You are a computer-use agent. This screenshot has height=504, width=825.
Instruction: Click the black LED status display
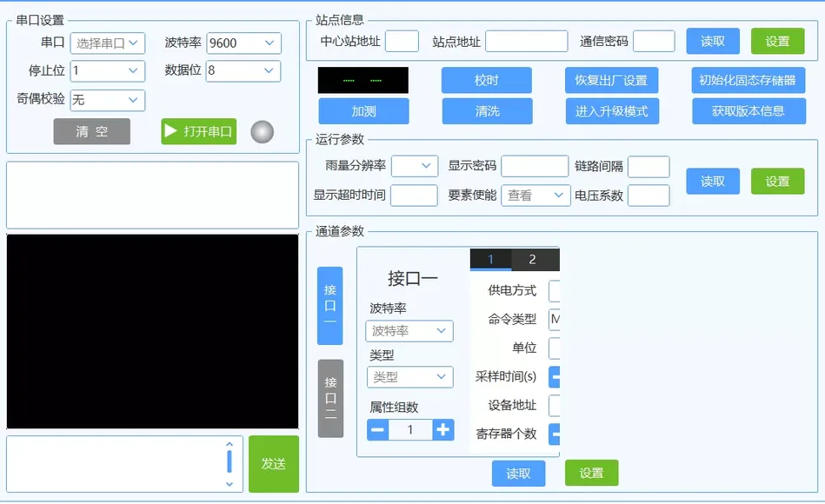pyautogui.click(x=363, y=81)
